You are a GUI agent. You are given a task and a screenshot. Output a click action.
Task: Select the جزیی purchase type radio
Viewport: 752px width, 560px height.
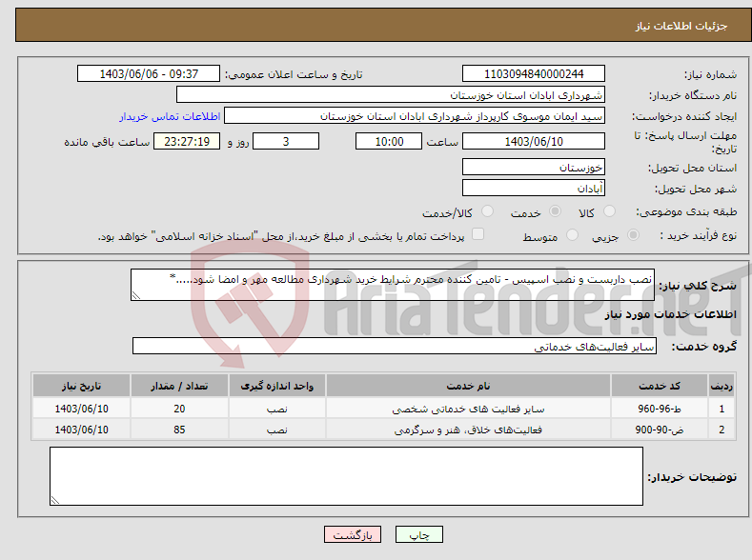point(633,234)
